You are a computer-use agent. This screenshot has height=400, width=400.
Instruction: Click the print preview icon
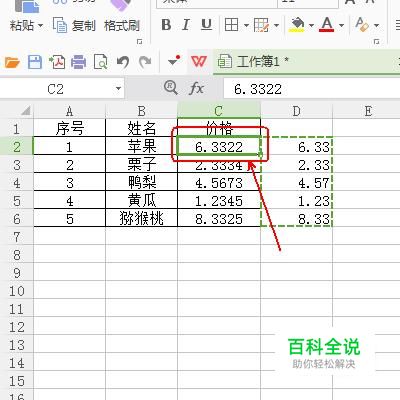tap(100, 62)
